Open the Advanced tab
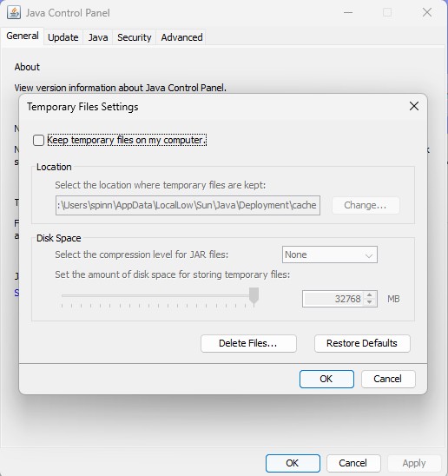The height and width of the screenshot is (476, 448). (181, 37)
